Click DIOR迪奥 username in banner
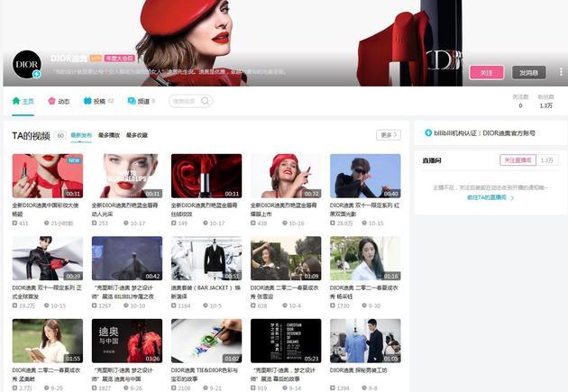The height and width of the screenshot is (392, 568). [69, 59]
